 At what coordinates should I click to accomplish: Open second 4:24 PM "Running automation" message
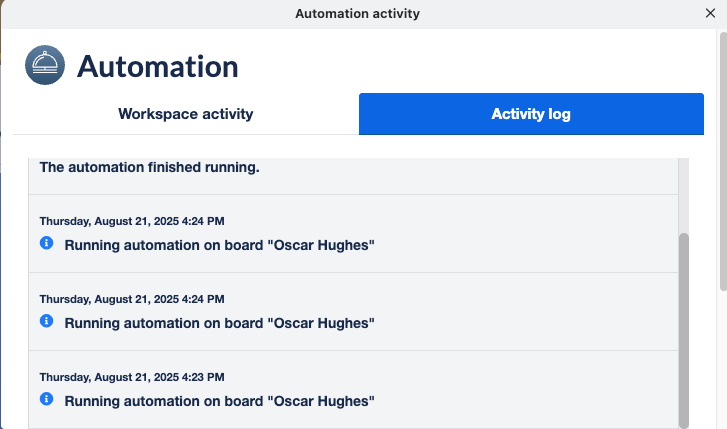pyautogui.click(x=219, y=323)
